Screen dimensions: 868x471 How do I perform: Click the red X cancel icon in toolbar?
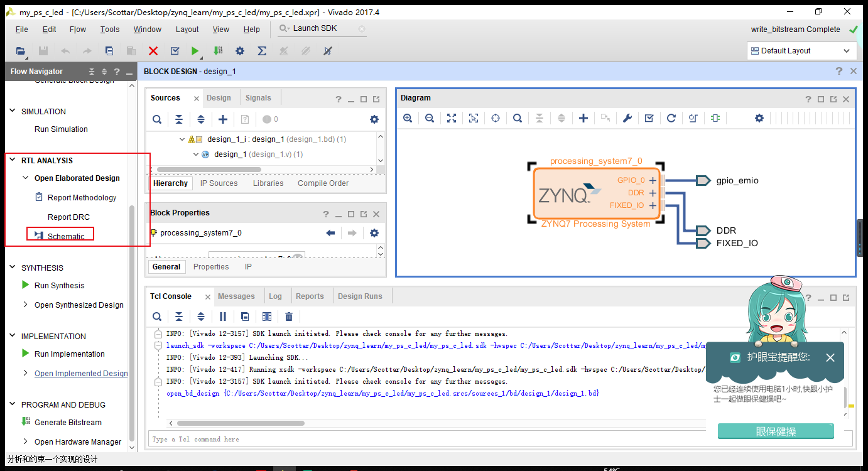point(153,51)
